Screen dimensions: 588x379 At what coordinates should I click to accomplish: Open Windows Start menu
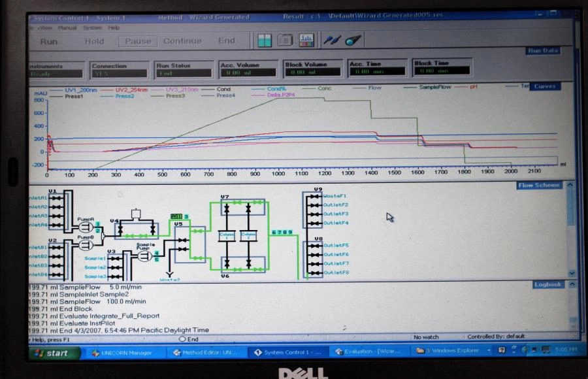(x=52, y=353)
